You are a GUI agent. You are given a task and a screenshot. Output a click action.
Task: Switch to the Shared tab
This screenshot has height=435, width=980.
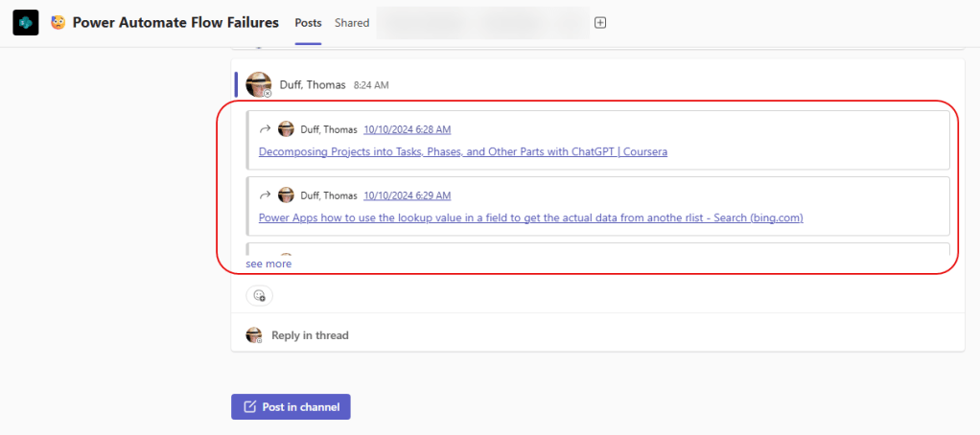point(352,23)
